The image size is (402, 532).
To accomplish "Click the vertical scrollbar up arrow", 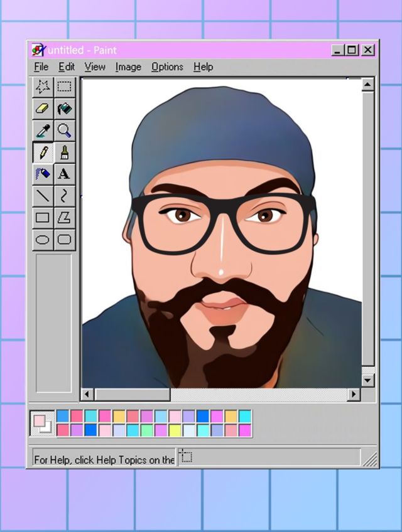I will (x=367, y=85).
